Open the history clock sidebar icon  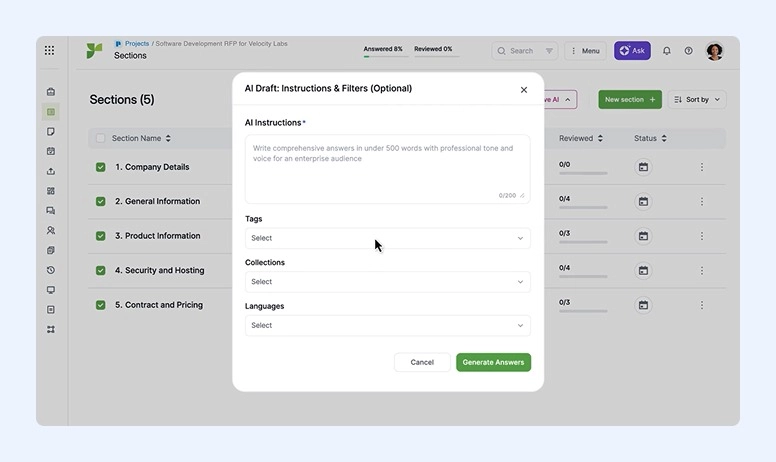pos(50,270)
